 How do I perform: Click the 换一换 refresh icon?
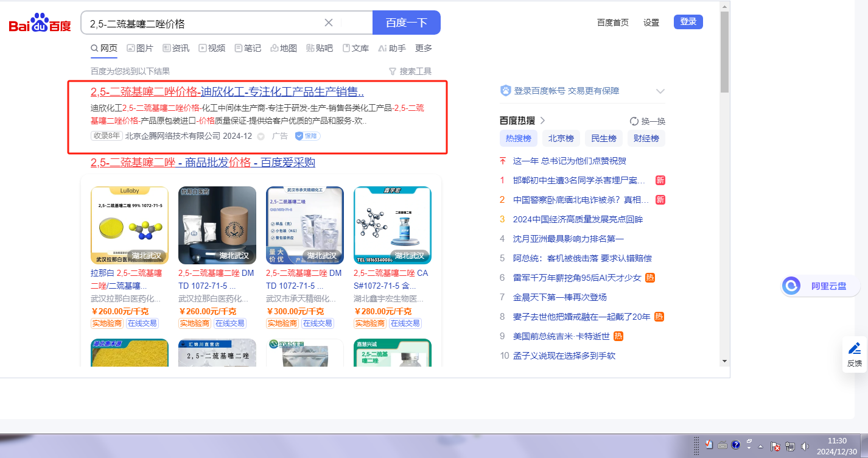click(634, 121)
